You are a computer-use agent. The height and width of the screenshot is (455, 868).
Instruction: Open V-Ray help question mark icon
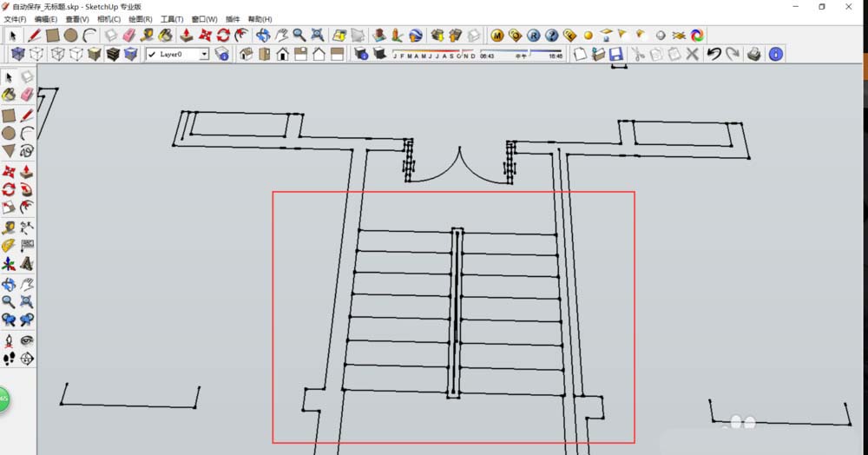click(551, 36)
